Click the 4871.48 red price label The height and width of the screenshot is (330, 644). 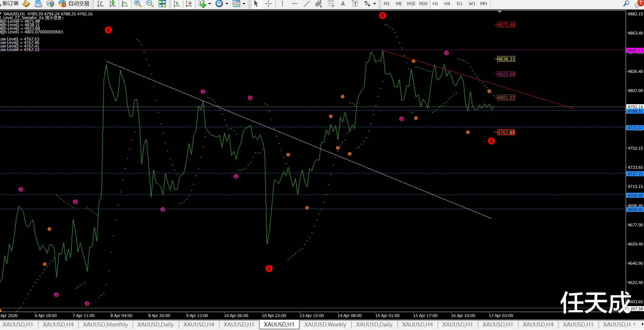pyautogui.click(x=506, y=25)
